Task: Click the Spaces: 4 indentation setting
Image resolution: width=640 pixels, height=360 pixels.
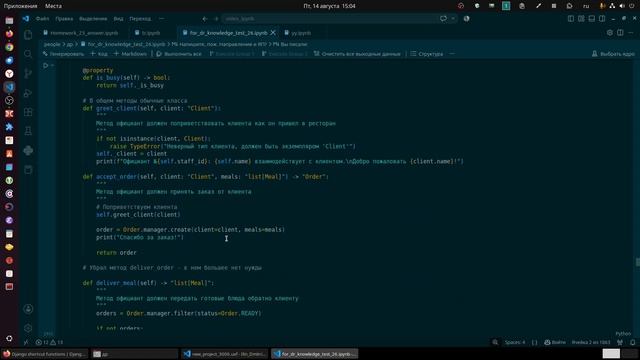Action: 515,342
